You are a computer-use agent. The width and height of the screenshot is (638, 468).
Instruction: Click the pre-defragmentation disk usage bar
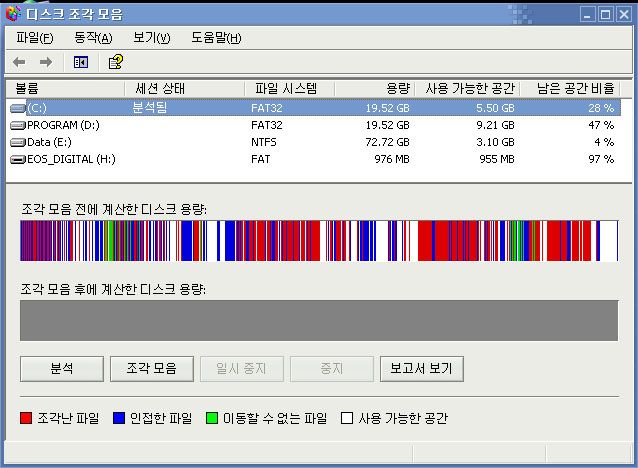click(319, 241)
